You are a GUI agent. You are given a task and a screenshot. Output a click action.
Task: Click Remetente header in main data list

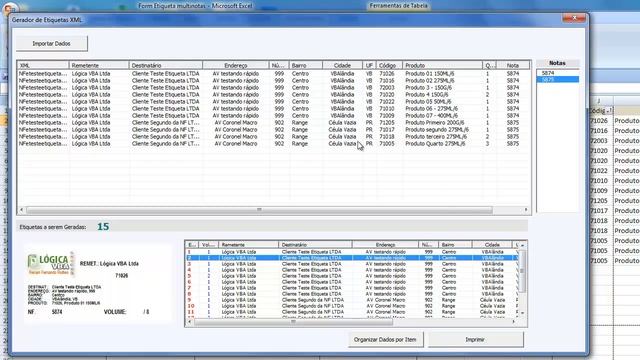(99, 65)
